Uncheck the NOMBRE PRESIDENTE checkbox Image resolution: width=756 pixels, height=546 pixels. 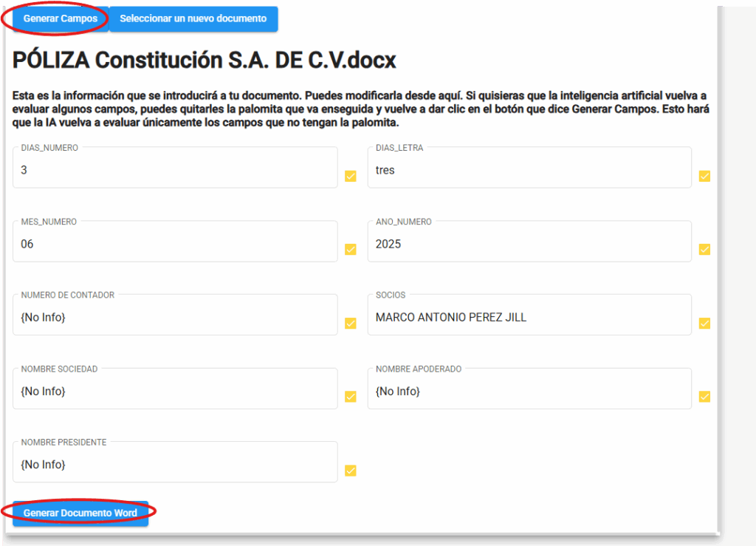tap(351, 471)
